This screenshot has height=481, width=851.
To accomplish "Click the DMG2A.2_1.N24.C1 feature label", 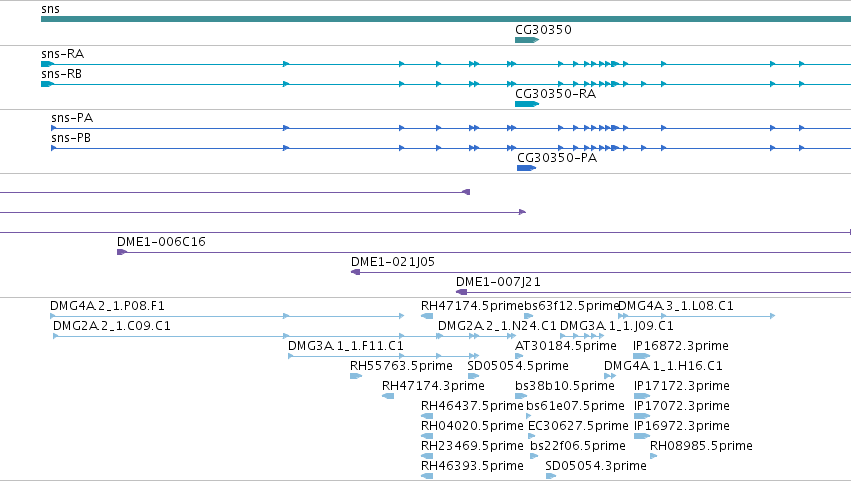I will (497, 326).
